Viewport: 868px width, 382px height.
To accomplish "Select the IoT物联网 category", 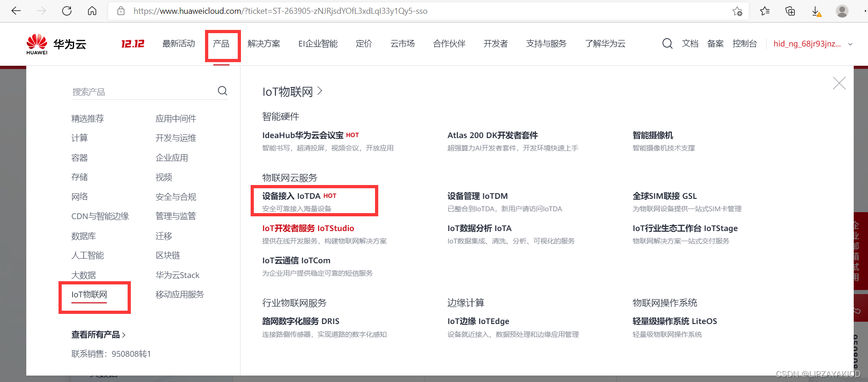I will tap(89, 295).
